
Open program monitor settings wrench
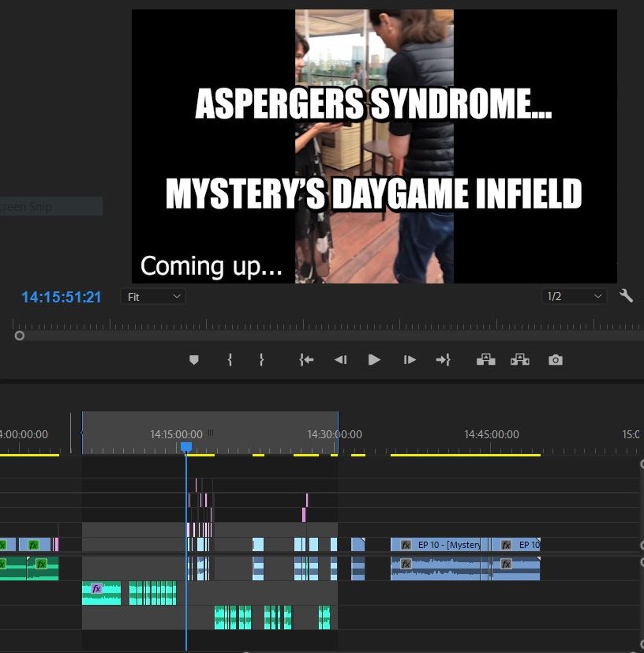point(626,296)
